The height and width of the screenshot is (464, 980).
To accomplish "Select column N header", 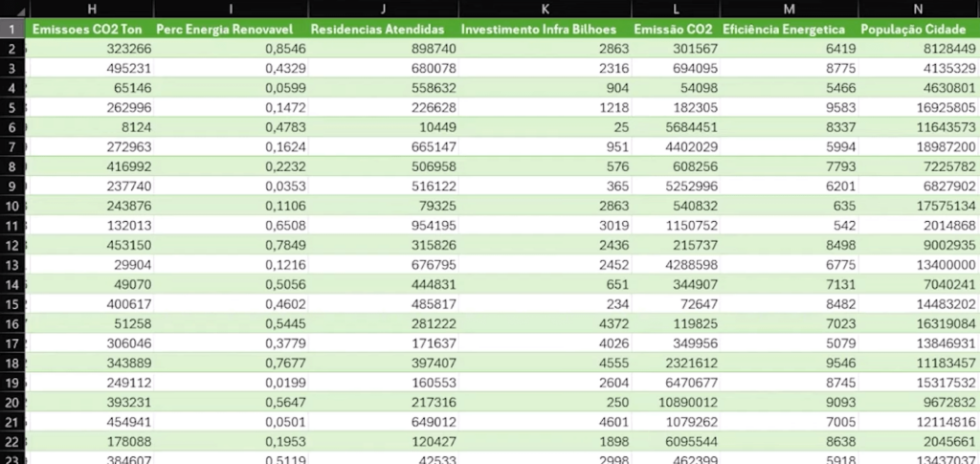I will (919, 9).
